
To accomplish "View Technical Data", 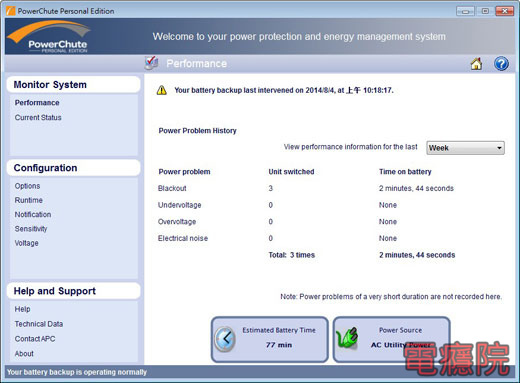I will 39,324.
